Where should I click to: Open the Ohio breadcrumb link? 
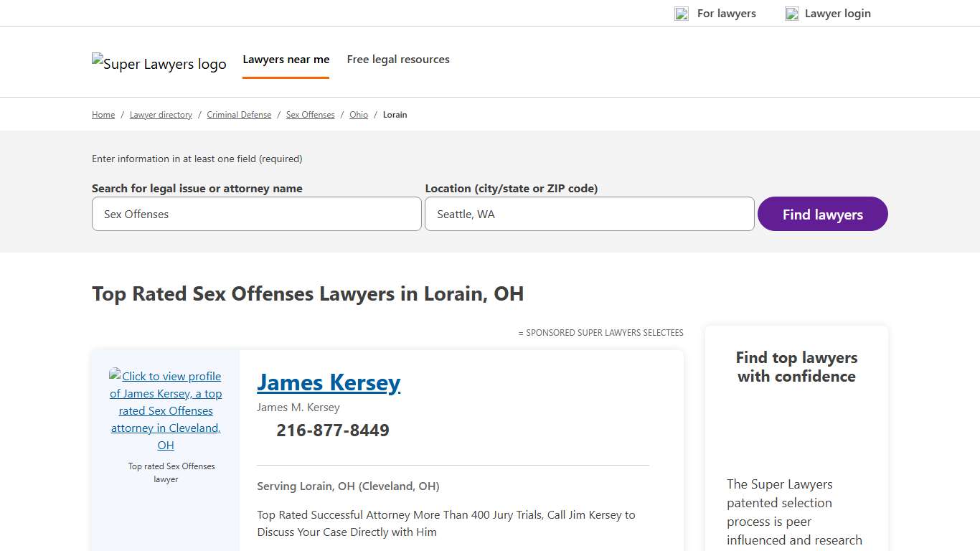358,114
